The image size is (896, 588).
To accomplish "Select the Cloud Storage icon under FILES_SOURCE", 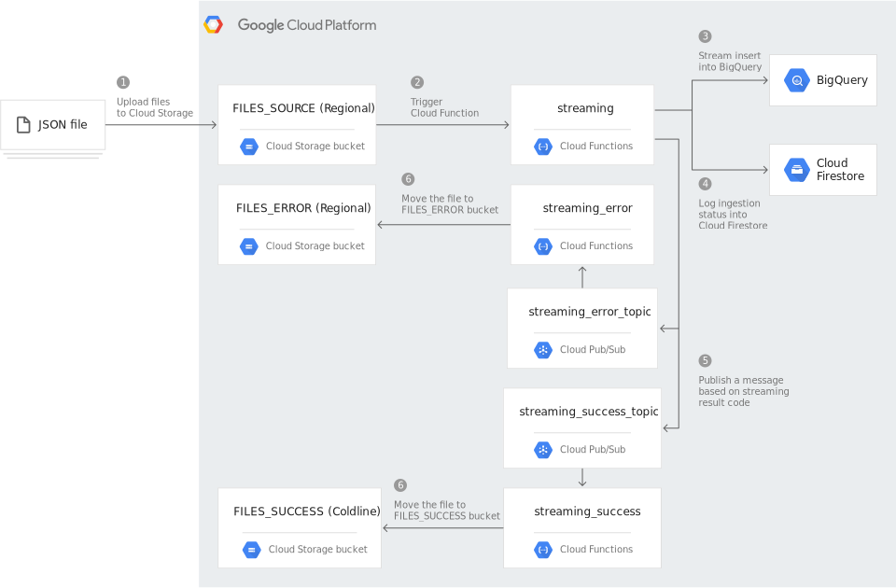I will [248, 146].
